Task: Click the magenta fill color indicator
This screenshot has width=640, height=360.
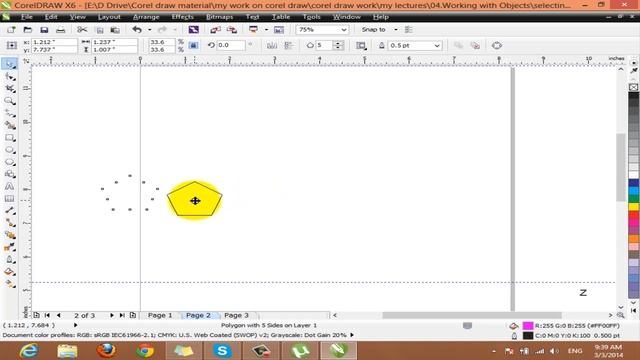Action: click(x=528, y=326)
